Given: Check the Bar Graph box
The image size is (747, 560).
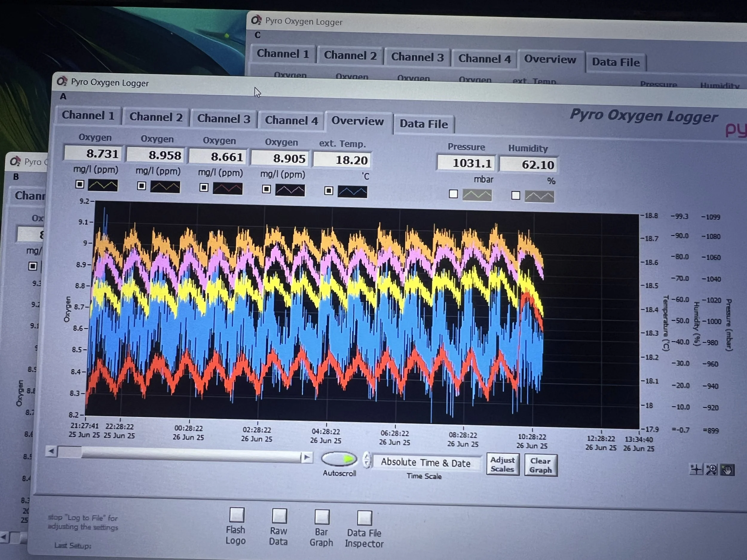Looking at the screenshot, I should pyautogui.click(x=322, y=517).
